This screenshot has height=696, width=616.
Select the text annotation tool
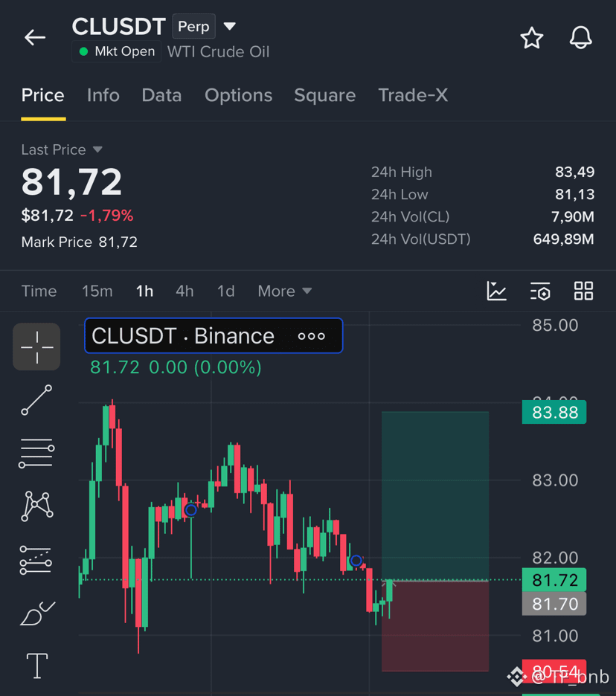tap(37, 666)
